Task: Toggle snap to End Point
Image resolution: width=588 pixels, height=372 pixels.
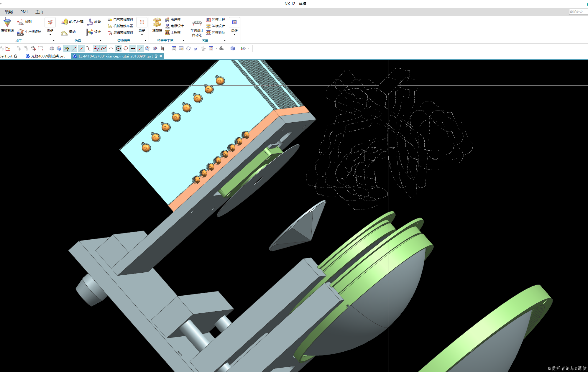Action: tap(74, 48)
